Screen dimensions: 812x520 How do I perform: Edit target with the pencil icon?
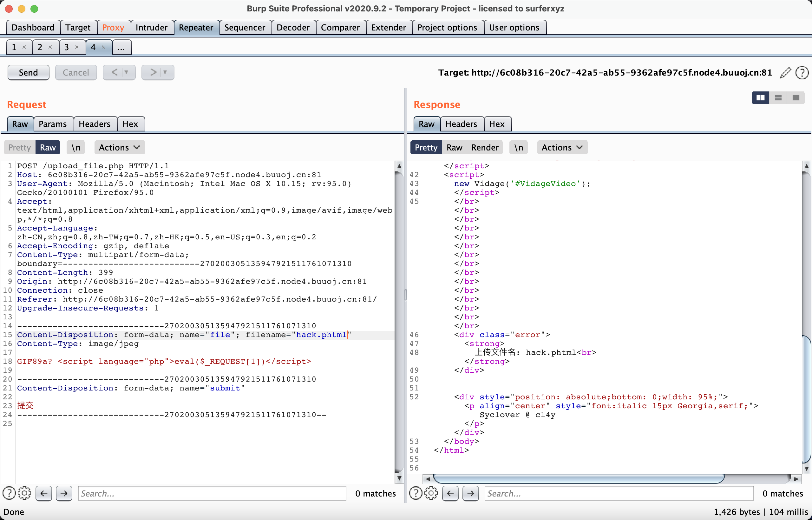pyautogui.click(x=785, y=73)
